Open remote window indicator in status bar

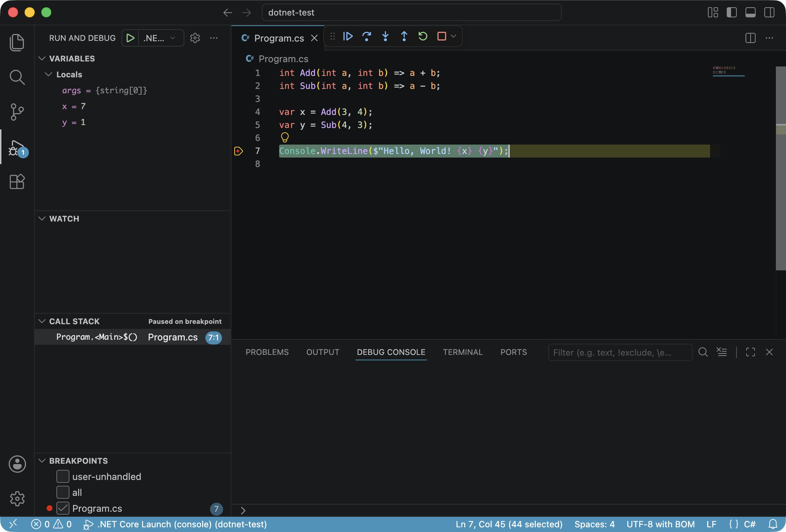tap(13, 524)
